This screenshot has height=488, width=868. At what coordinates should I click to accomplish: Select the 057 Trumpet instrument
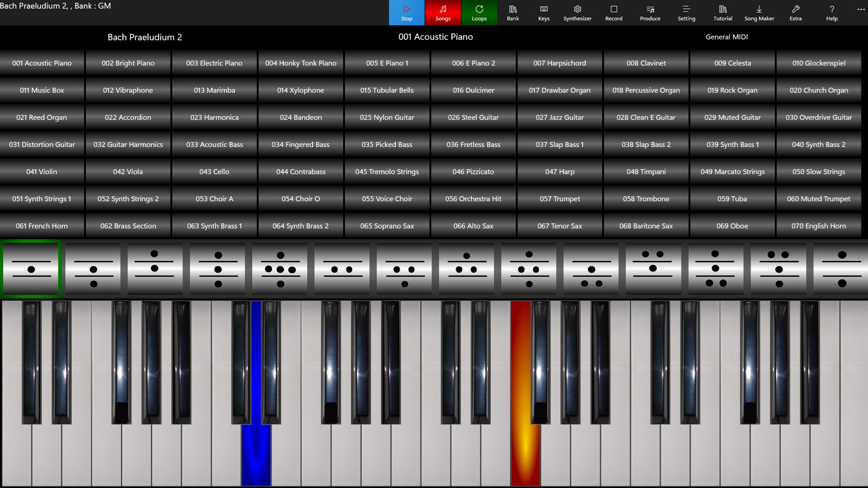point(560,198)
